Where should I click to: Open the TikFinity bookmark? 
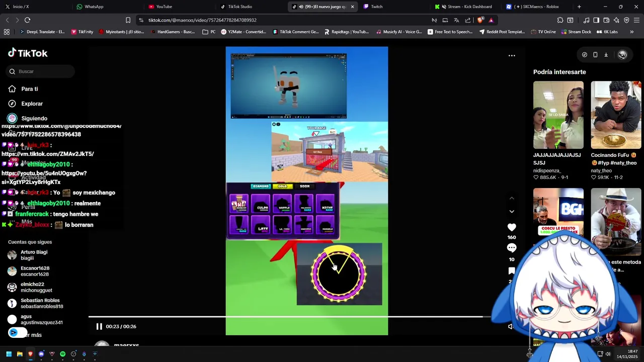pos(82,32)
